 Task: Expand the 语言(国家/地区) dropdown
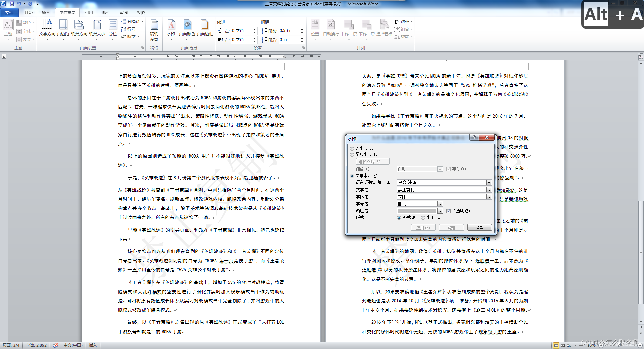coord(489,183)
